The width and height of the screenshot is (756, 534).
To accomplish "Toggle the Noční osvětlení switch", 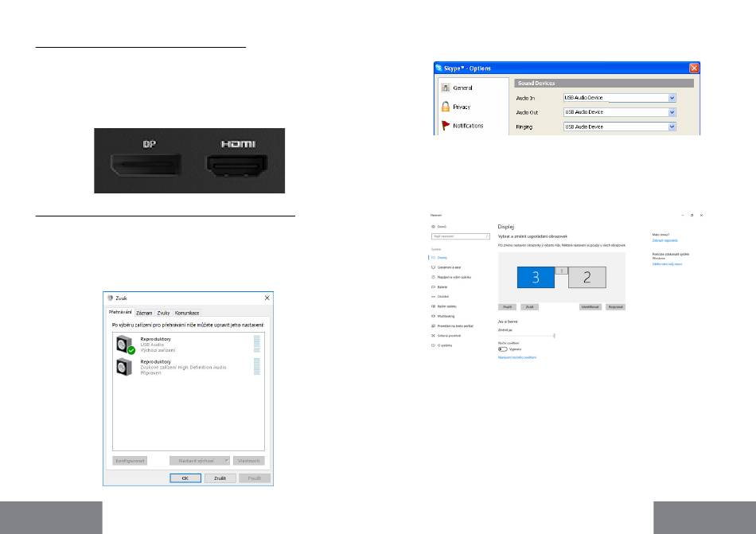I will (502, 349).
